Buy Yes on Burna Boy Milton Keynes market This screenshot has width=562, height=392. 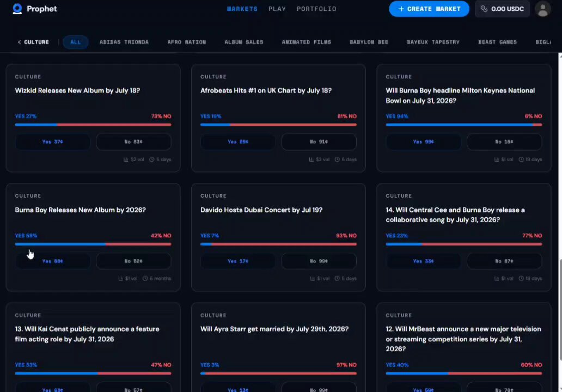423,142
